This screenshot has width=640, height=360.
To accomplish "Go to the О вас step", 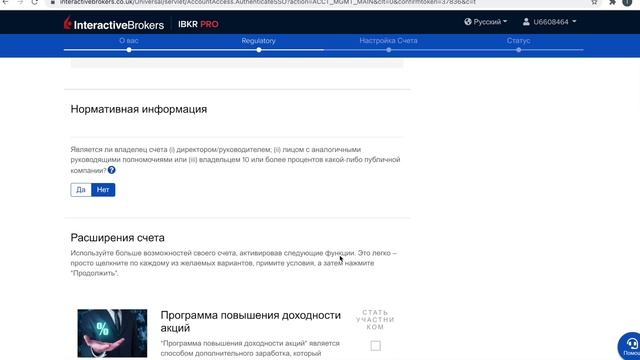I will point(129,40).
